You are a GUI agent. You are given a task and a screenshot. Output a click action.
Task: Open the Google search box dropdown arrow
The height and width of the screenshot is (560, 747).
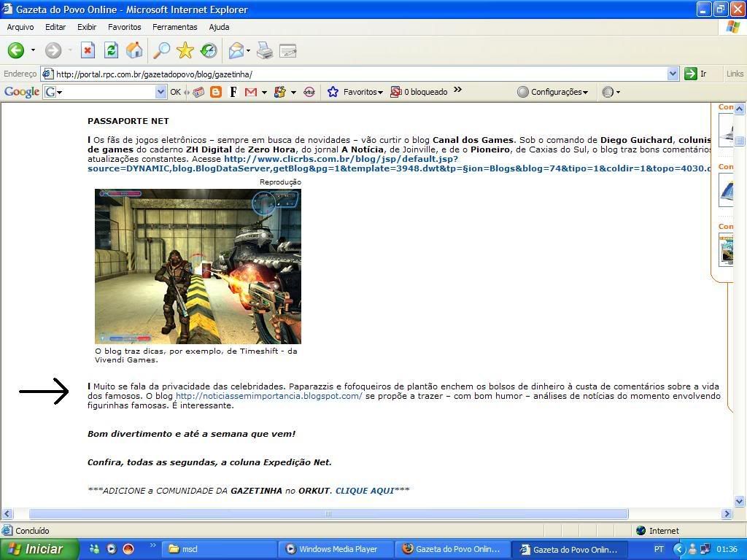(x=161, y=92)
